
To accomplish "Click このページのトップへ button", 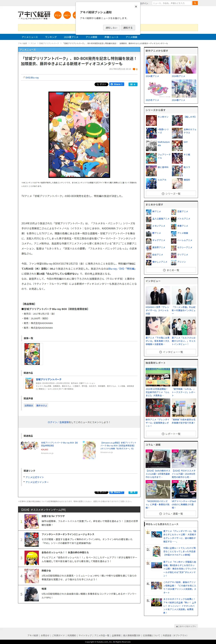I will 186,626.
